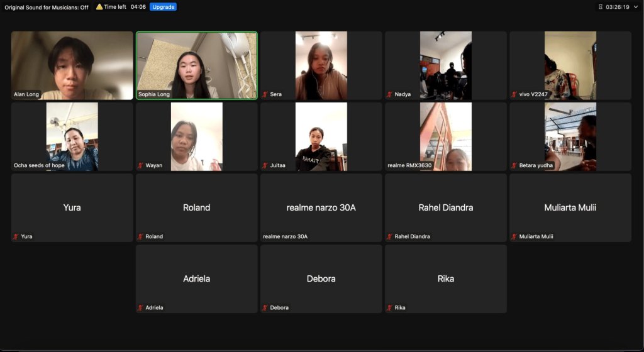The width and height of the screenshot is (644, 352).
Task: Toggle Original Sound for Musicians setting
Action: [x=47, y=7]
